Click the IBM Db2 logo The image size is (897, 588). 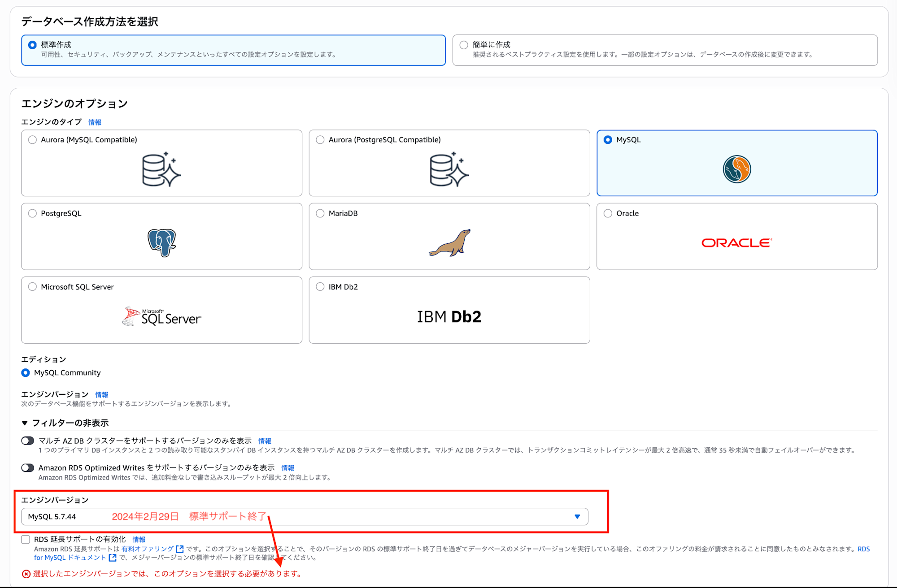click(449, 316)
